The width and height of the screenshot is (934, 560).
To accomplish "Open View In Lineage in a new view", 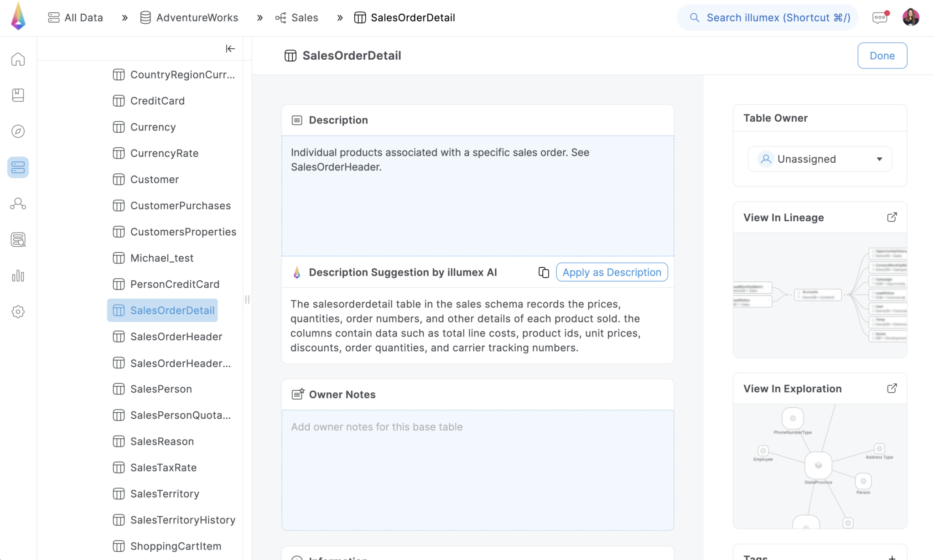I will click(892, 217).
